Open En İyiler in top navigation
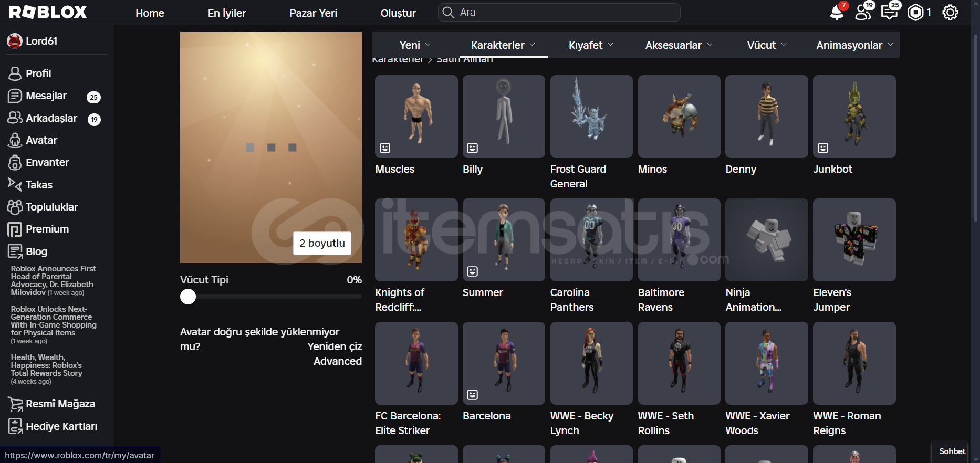 coord(227,13)
